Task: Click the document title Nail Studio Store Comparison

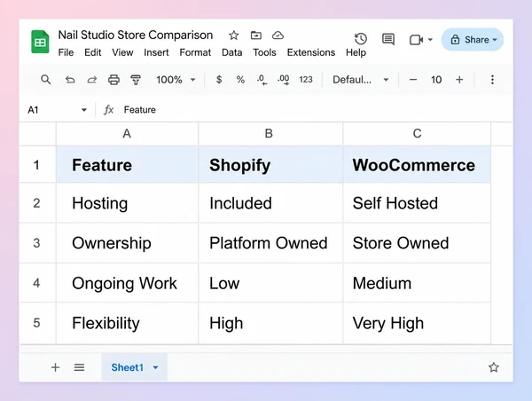Action: (136, 35)
